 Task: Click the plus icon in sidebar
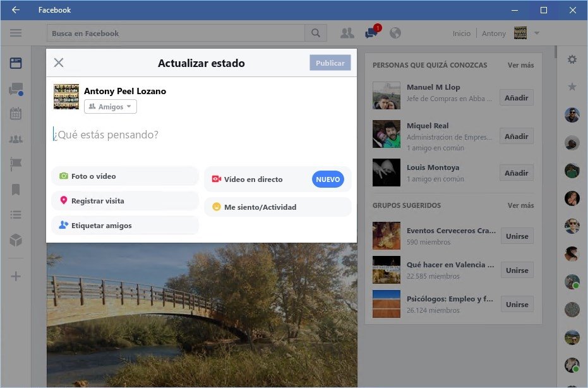(x=16, y=277)
